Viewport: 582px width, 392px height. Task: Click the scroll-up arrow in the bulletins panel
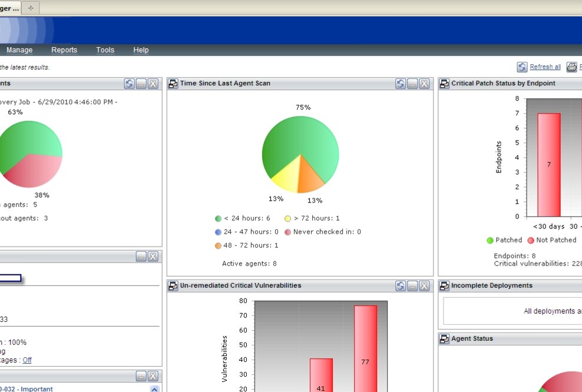coord(154,388)
